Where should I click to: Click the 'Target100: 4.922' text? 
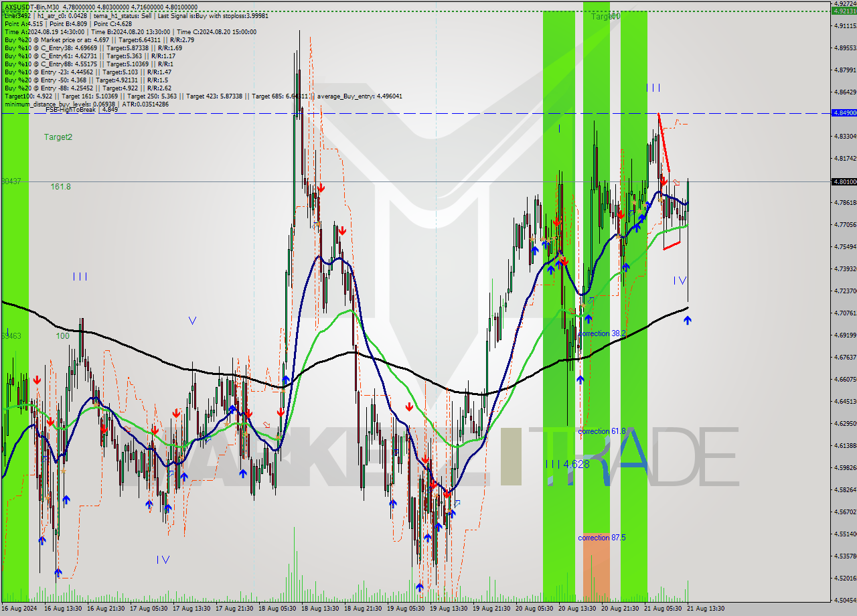point(28,96)
